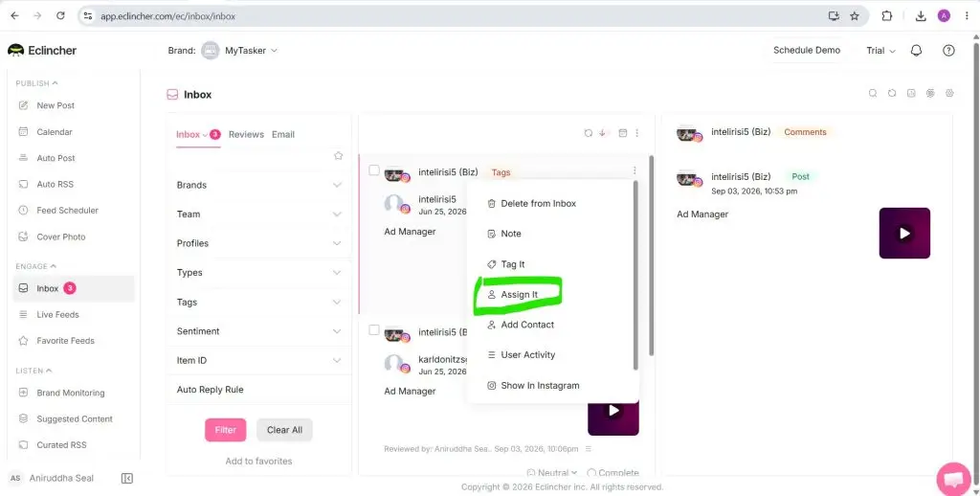Expand the Types filter
This screenshot has width=980, height=496.
click(x=258, y=273)
